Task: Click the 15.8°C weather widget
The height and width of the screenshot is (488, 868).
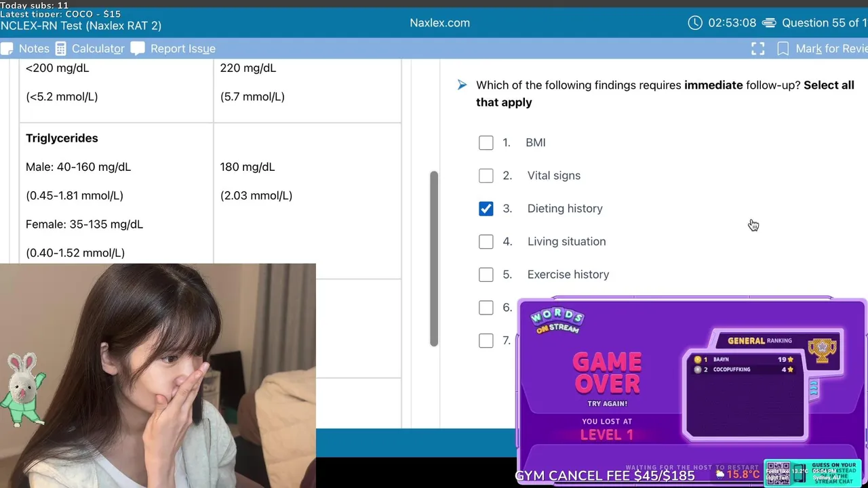Action: 738,474
